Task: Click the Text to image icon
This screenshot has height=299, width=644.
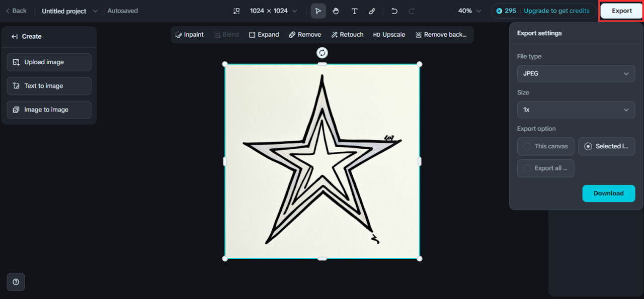Action: click(x=16, y=86)
